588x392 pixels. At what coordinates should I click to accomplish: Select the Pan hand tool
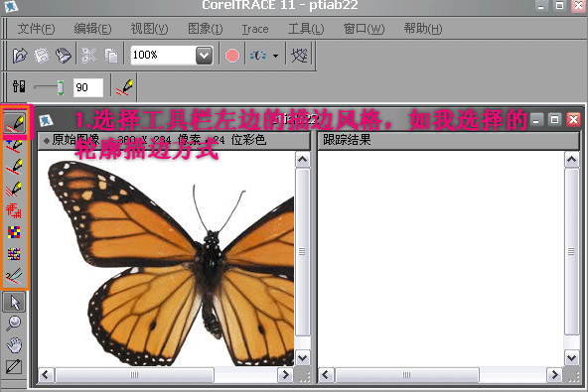coord(14,345)
